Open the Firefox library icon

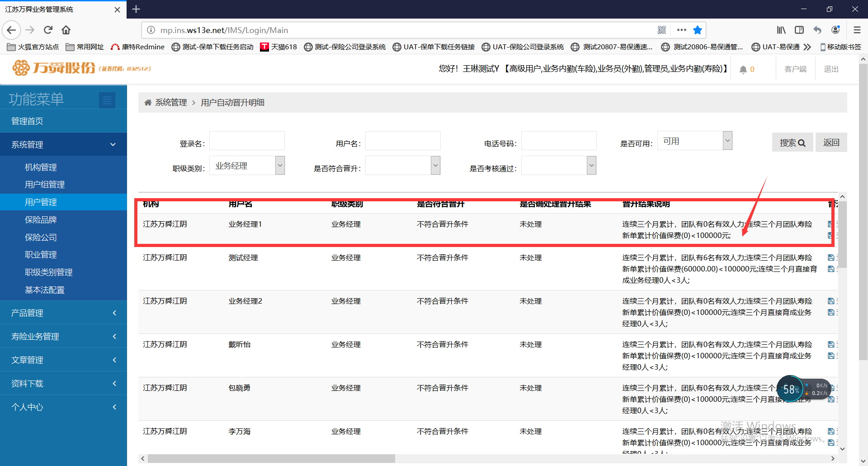[x=781, y=30]
